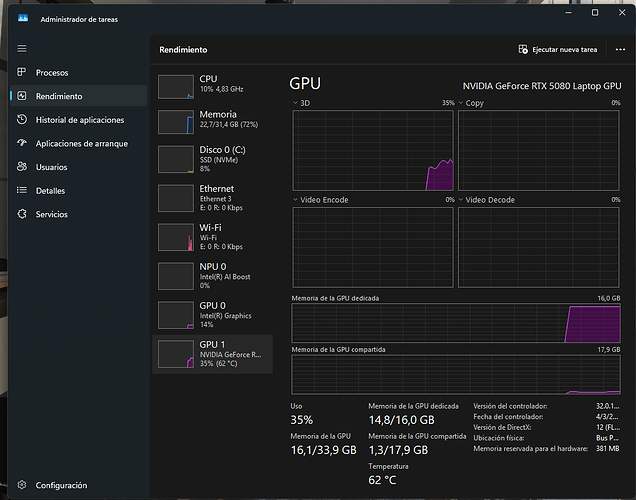636x500 pixels.
Task: Open the Detalles list icon
Action: [x=22, y=190]
